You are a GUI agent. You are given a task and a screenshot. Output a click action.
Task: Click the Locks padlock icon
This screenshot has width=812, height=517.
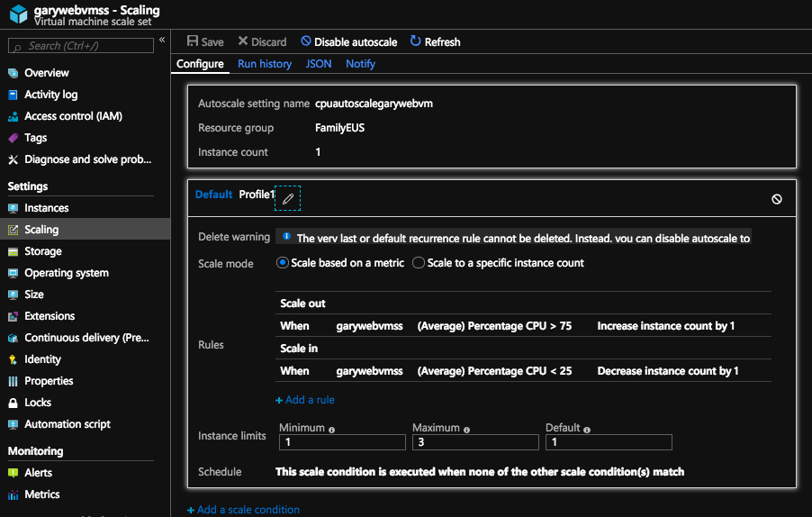tap(13, 403)
